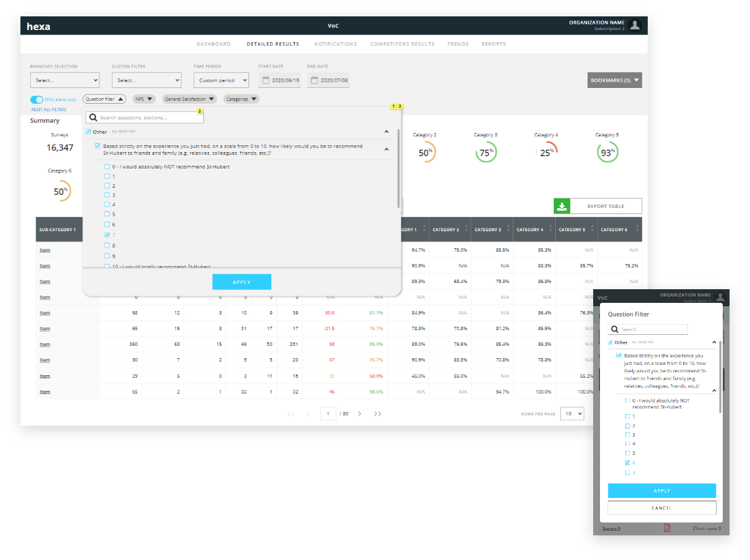This screenshot has width=750, height=560.
Task: Open Survey 9 link in mobile window
Action: tap(612, 529)
